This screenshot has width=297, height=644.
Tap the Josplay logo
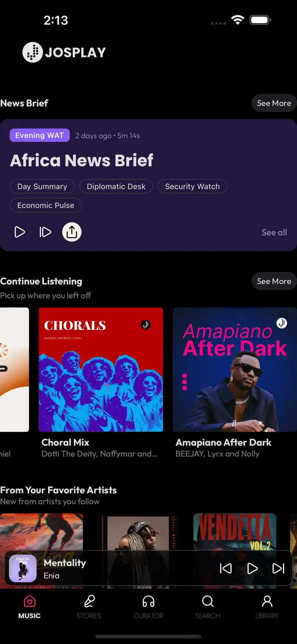pyautogui.click(x=64, y=52)
